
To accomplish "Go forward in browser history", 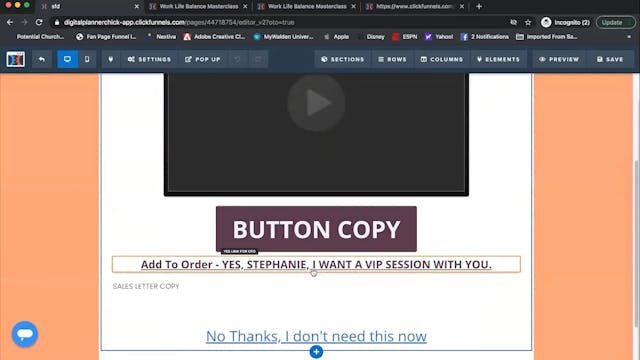I will [24, 22].
